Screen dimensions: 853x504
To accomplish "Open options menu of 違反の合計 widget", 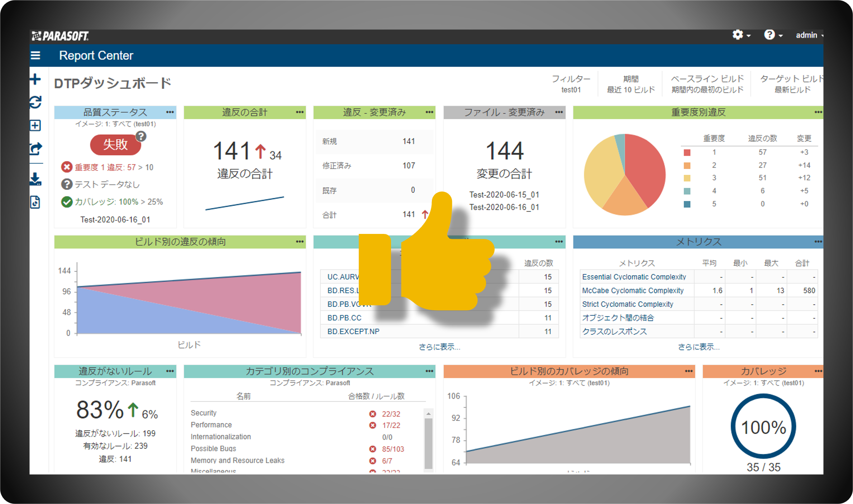I will pyautogui.click(x=300, y=112).
